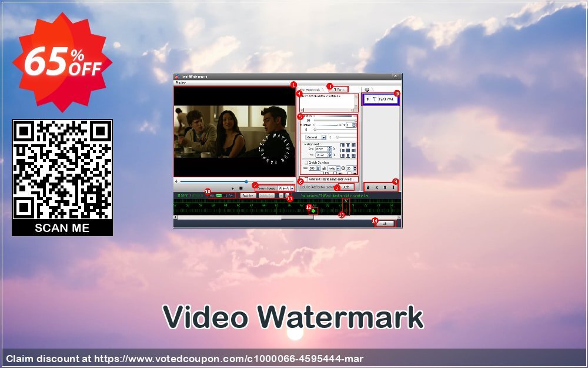Switch to the Text Watermark tab
588x368 pixels.
310,89
